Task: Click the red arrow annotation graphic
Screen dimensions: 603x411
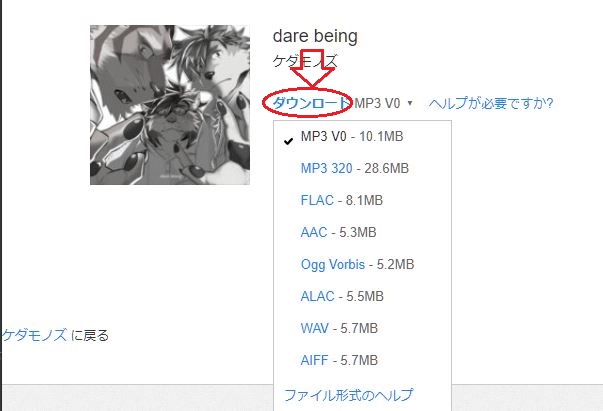Action: 312,68
